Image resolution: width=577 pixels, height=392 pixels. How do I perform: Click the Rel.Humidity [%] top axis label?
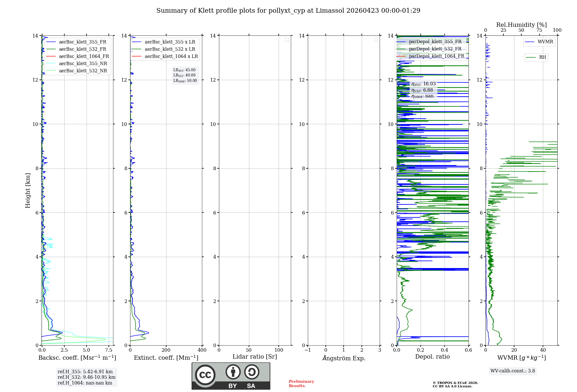pos(521,25)
